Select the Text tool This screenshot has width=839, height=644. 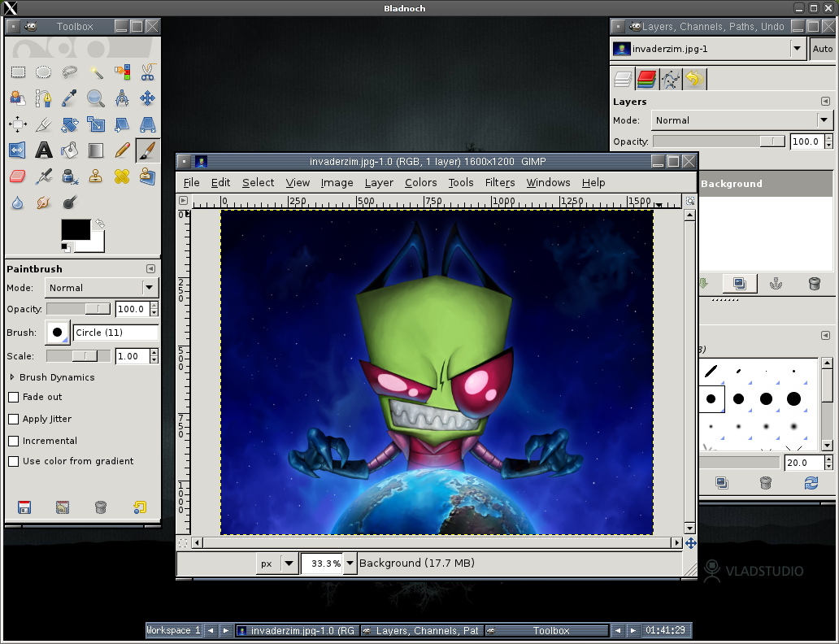(44, 150)
